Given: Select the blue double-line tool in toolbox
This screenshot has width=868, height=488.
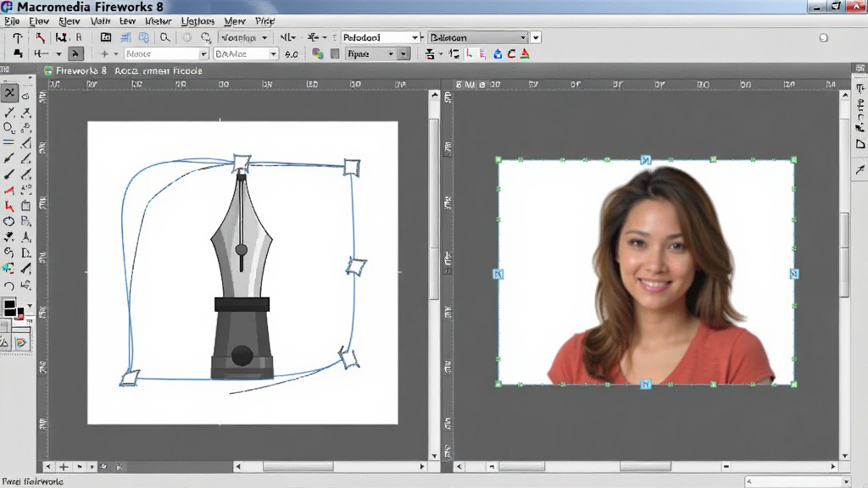Looking at the screenshot, I should pyautogui.click(x=8, y=142).
